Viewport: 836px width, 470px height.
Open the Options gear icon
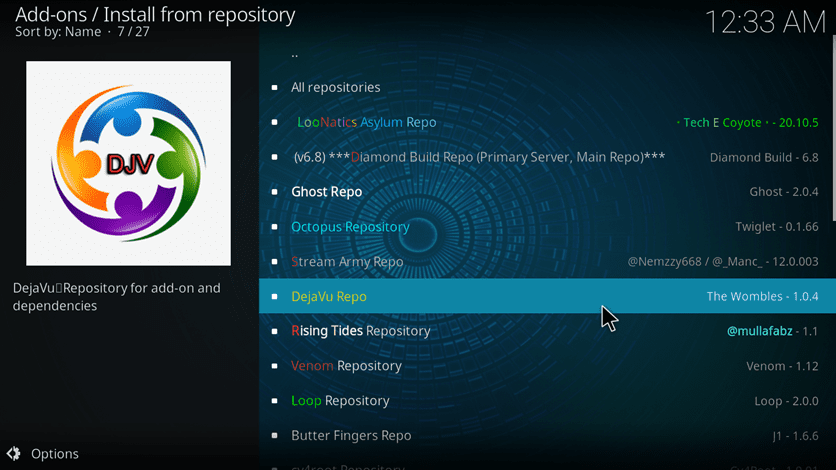click(13, 453)
